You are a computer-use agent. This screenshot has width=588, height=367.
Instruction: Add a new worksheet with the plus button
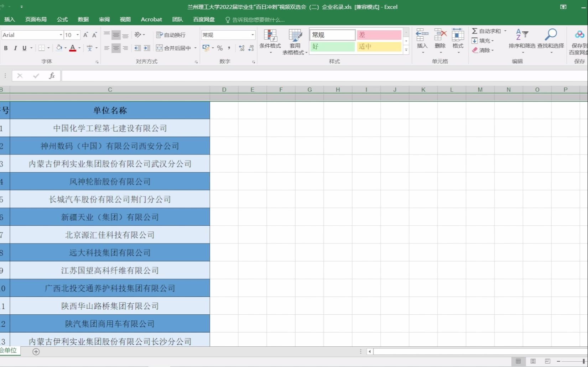(x=36, y=351)
